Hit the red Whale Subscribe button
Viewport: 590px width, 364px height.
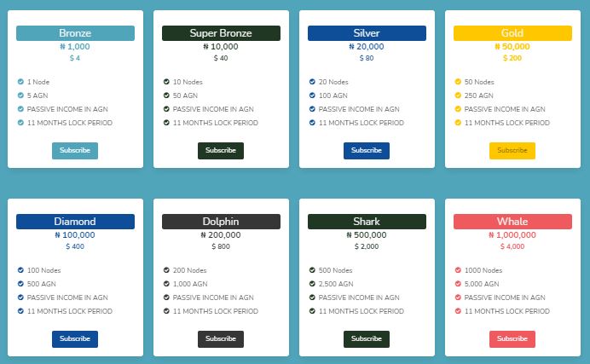coord(512,338)
